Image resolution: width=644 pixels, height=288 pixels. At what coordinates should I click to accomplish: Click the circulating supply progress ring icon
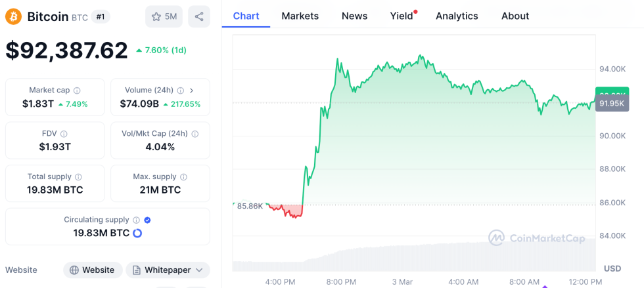(137, 233)
